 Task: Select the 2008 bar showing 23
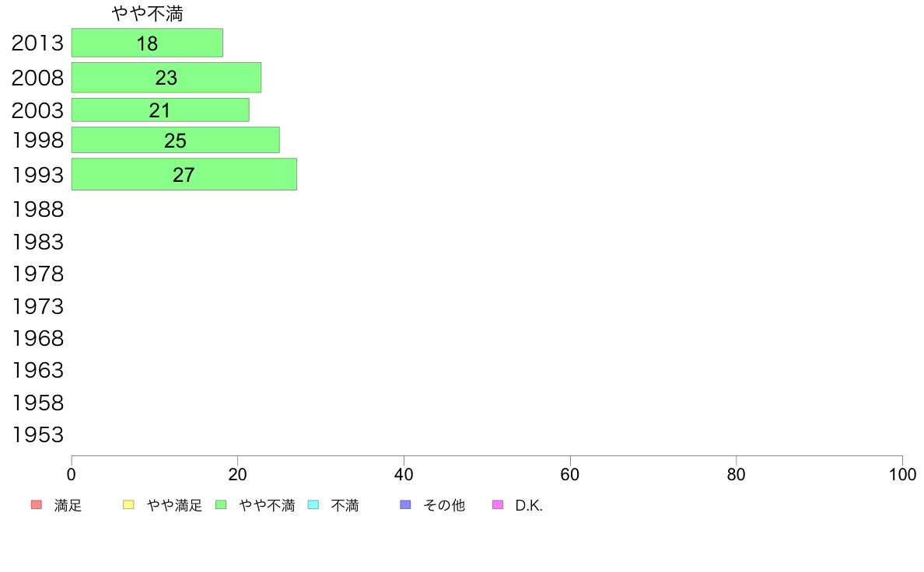[x=166, y=77]
